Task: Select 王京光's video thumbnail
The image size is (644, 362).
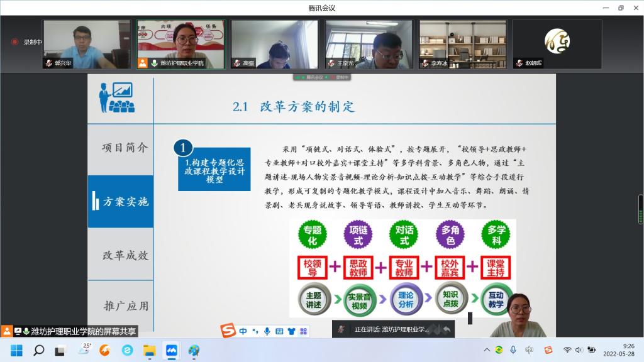Action: pyautogui.click(x=369, y=45)
